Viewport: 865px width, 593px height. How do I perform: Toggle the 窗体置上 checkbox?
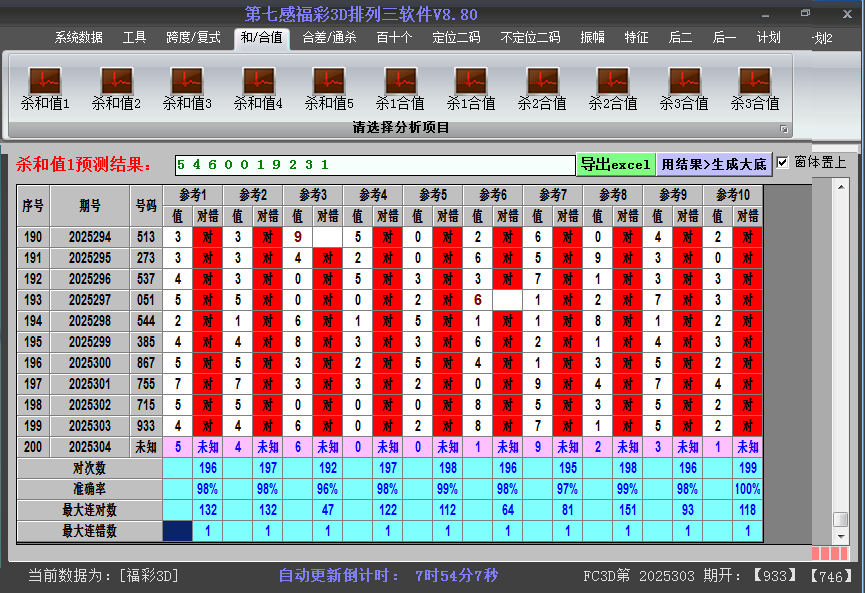click(783, 163)
